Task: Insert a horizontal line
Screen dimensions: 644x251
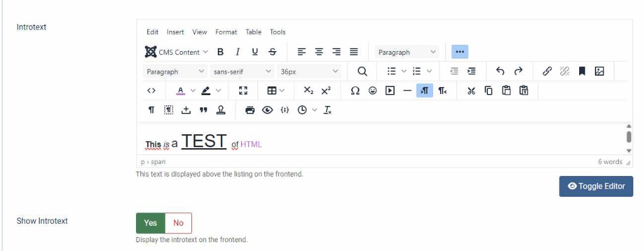Action: (x=407, y=91)
